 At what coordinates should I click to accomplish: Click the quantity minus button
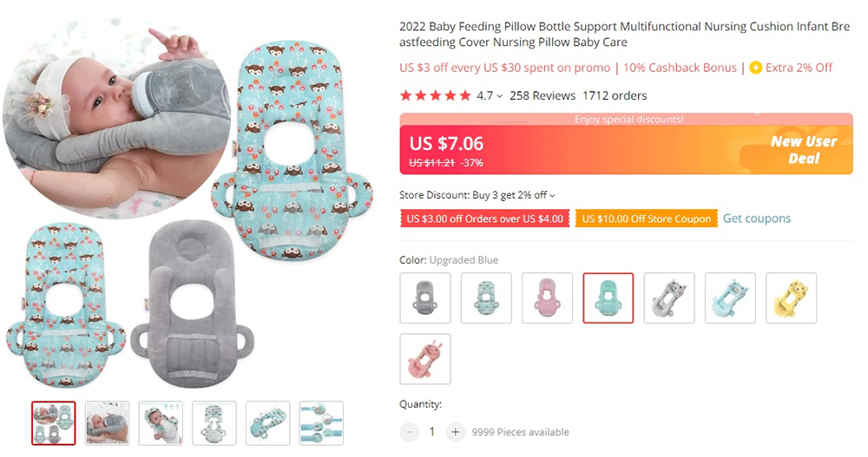coord(409,432)
